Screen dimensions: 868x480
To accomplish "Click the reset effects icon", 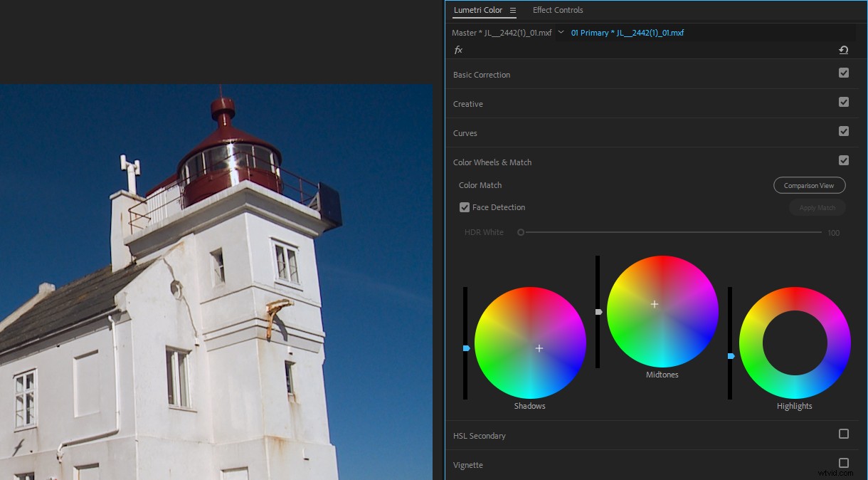I will (844, 50).
